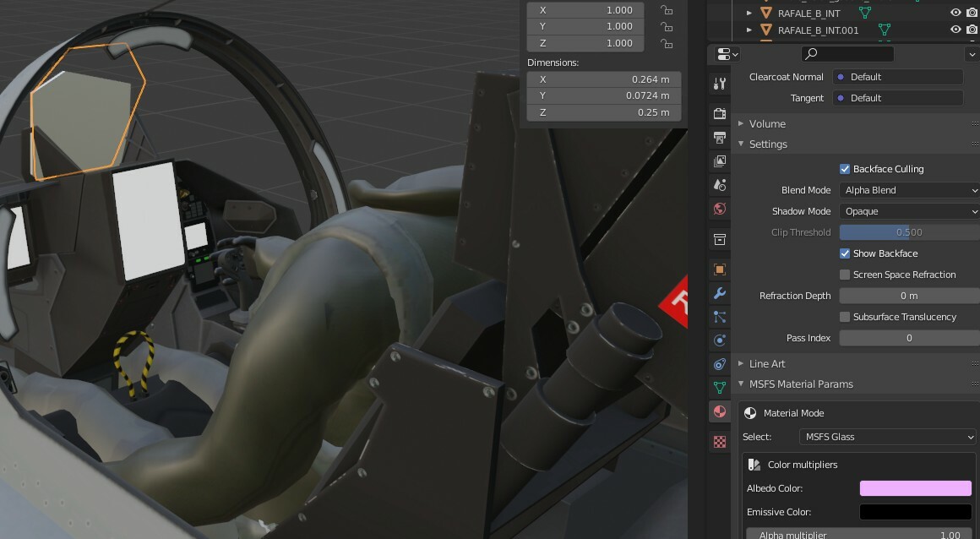
Task: Open the MSFS Glass material mode dropdown
Action: (x=888, y=437)
